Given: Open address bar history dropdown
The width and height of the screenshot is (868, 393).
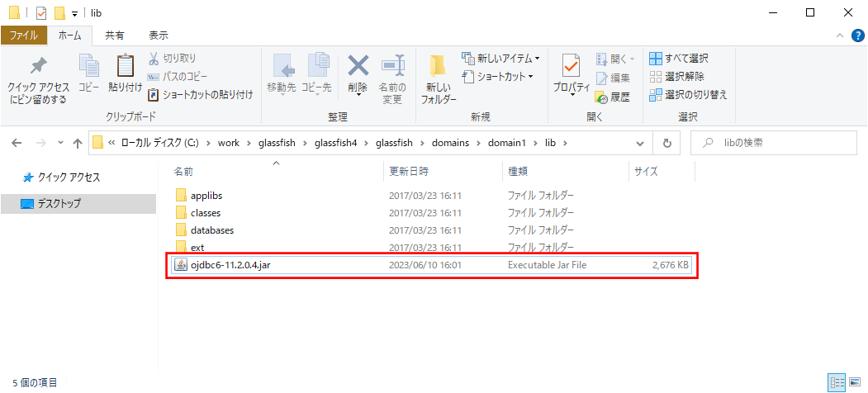Looking at the screenshot, I should (x=640, y=143).
